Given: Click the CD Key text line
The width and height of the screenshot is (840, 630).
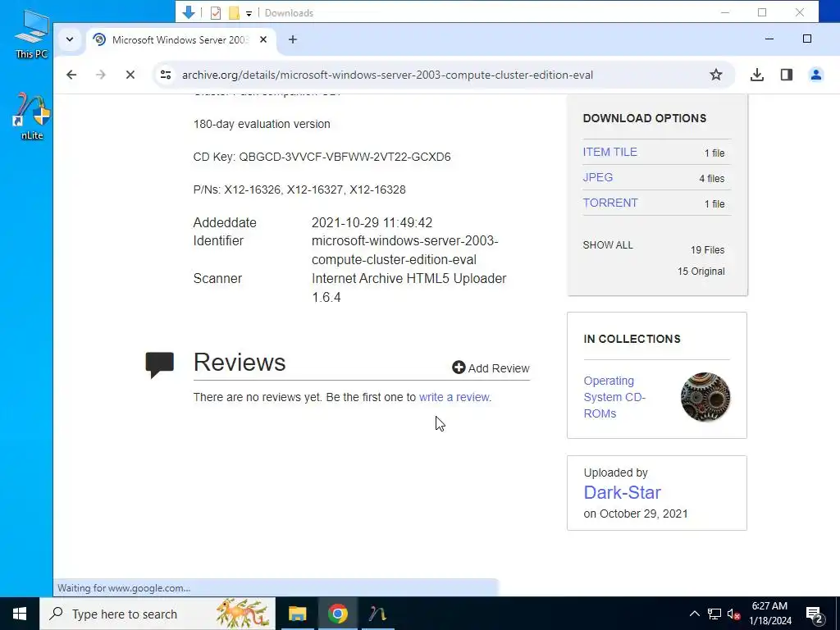Looking at the screenshot, I should point(322,157).
